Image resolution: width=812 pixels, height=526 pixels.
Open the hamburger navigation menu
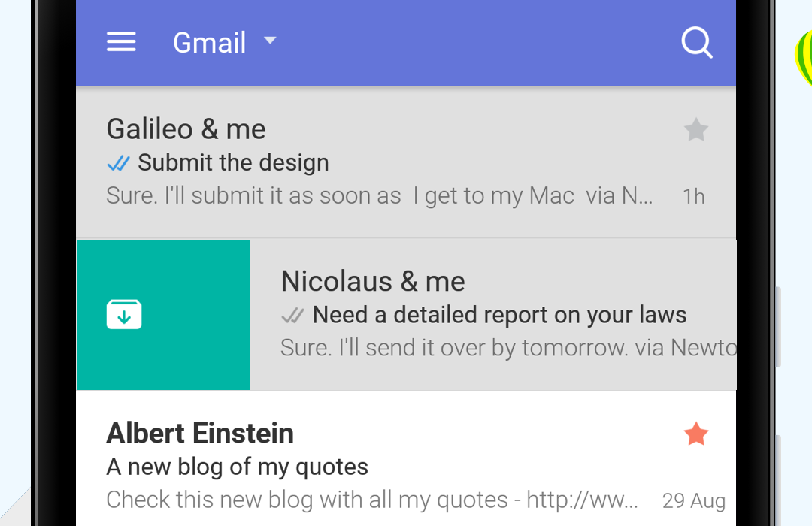121,41
